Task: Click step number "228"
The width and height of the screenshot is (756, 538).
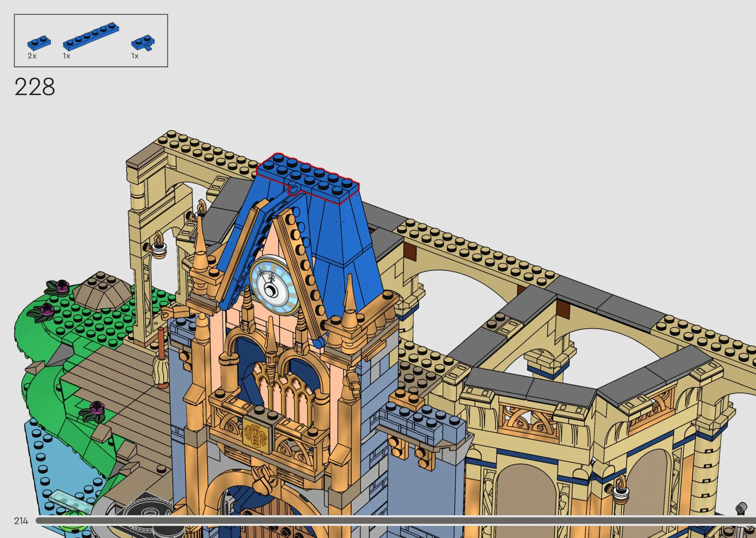Action: 35,87
